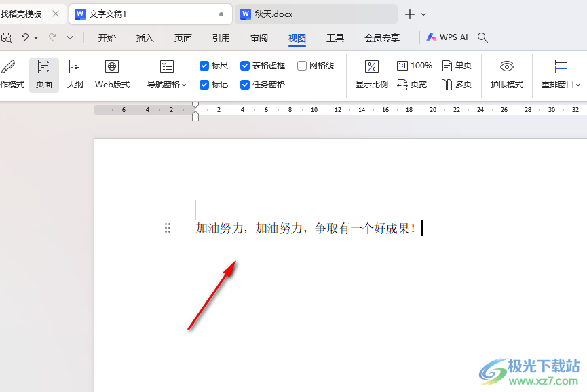Click the redo arrow icon
This screenshot has width=587, height=392.
pos(52,37)
